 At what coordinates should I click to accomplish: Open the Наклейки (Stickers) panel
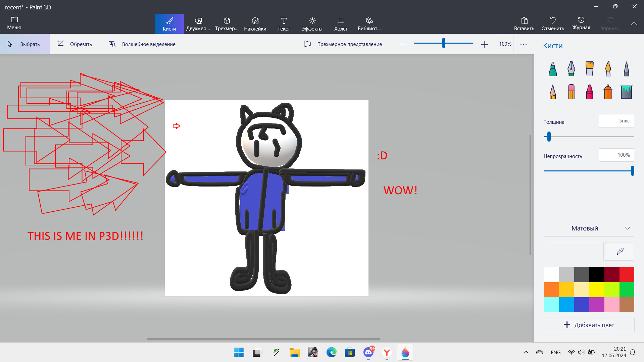pos(255,23)
